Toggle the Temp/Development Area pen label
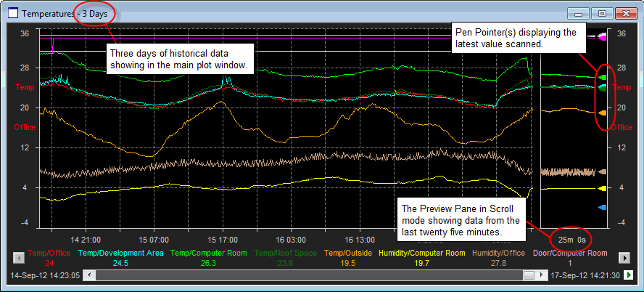This screenshot has height=292, width=644. click(x=120, y=253)
